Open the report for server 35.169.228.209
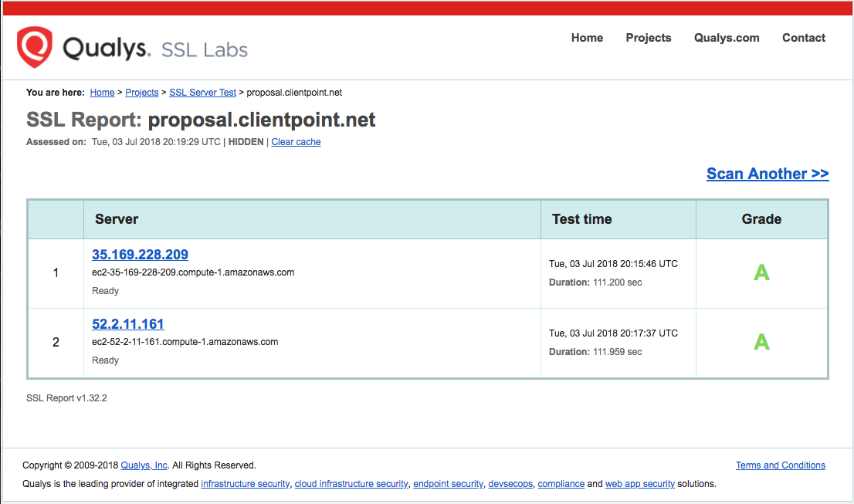The height and width of the screenshot is (504, 854). tap(140, 255)
